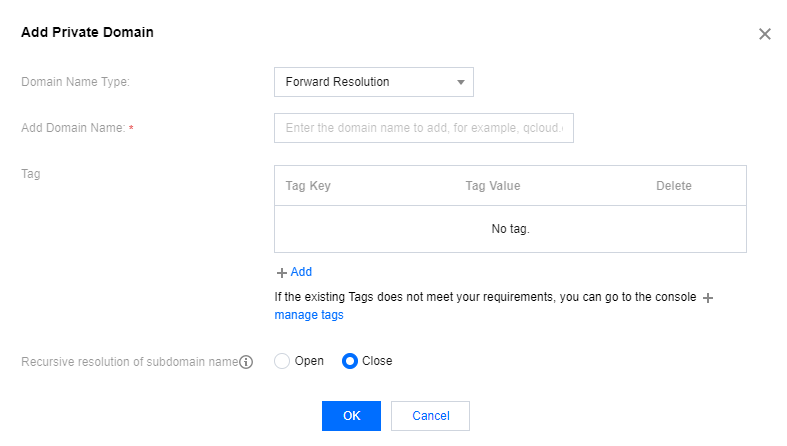Screen dimensions: 787x446
Task: Click the Domain Name Type label
Action: 75,82
